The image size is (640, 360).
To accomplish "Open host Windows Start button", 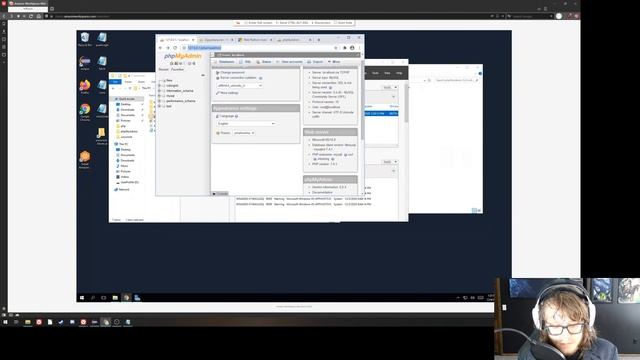I will click(x=5, y=322).
